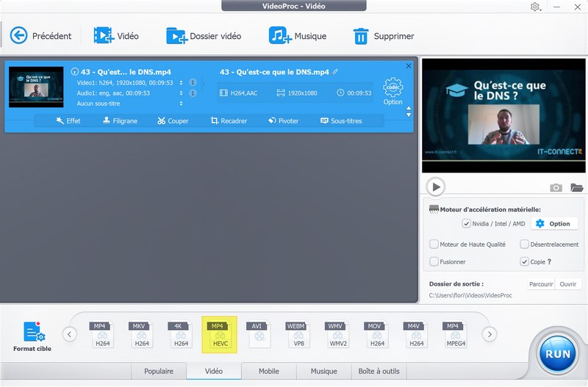The image size is (588, 387).
Task: Select the MP4 HEVC format
Action: point(219,335)
